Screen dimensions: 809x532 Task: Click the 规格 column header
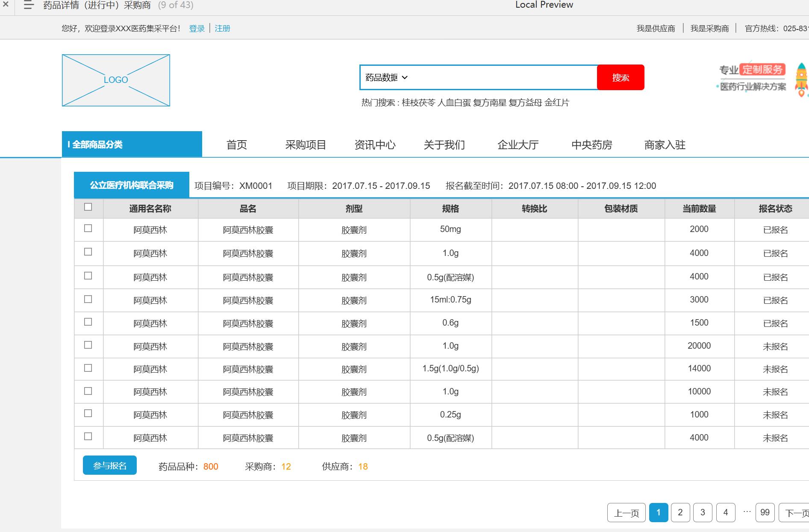point(451,209)
